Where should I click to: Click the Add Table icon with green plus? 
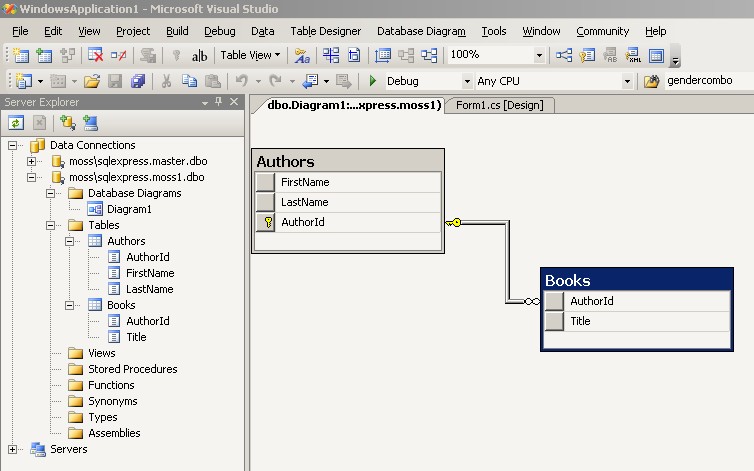pyautogui.click(x=44, y=55)
